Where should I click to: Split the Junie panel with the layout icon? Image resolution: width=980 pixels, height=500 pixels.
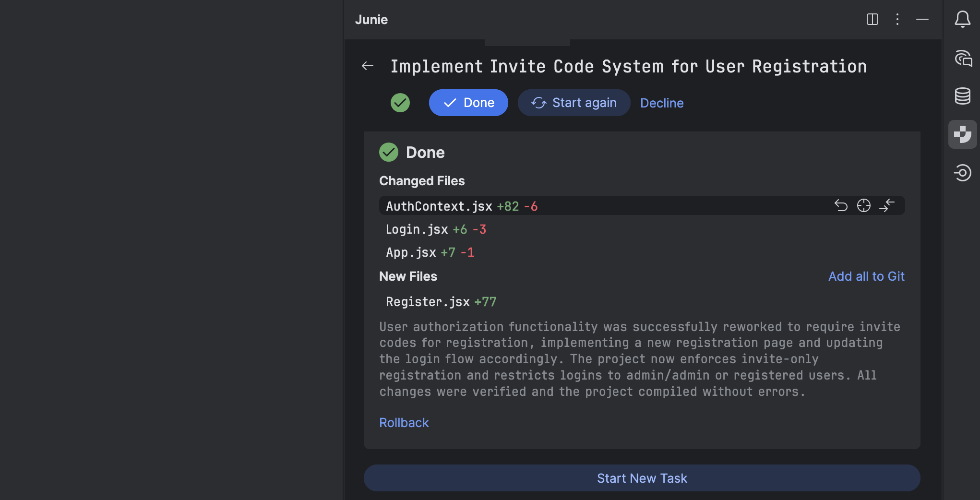[872, 20]
